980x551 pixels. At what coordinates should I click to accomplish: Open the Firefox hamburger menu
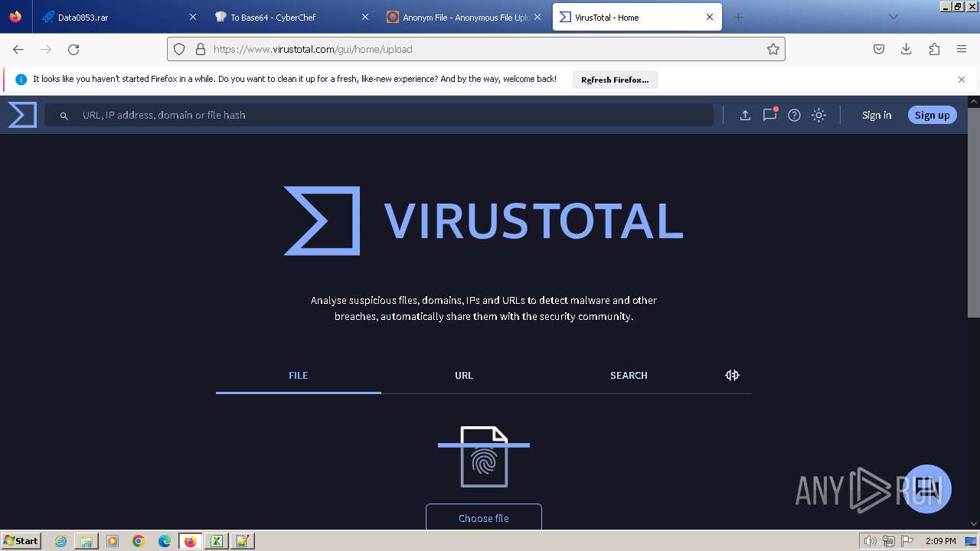[962, 49]
